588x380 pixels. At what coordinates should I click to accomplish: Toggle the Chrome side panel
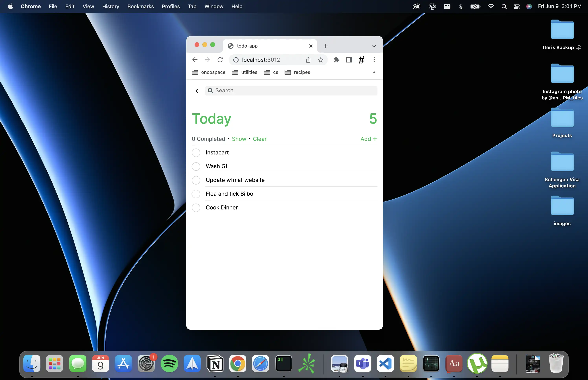click(349, 60)
